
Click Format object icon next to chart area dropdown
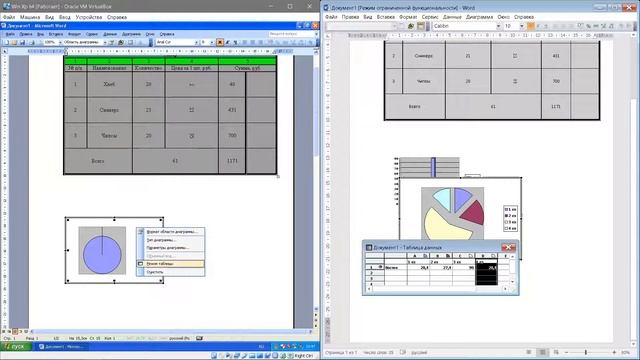pos(111,42)
